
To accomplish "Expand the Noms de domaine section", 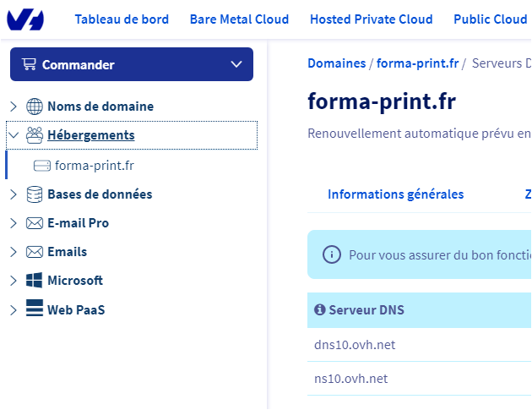I will (13, 107).
